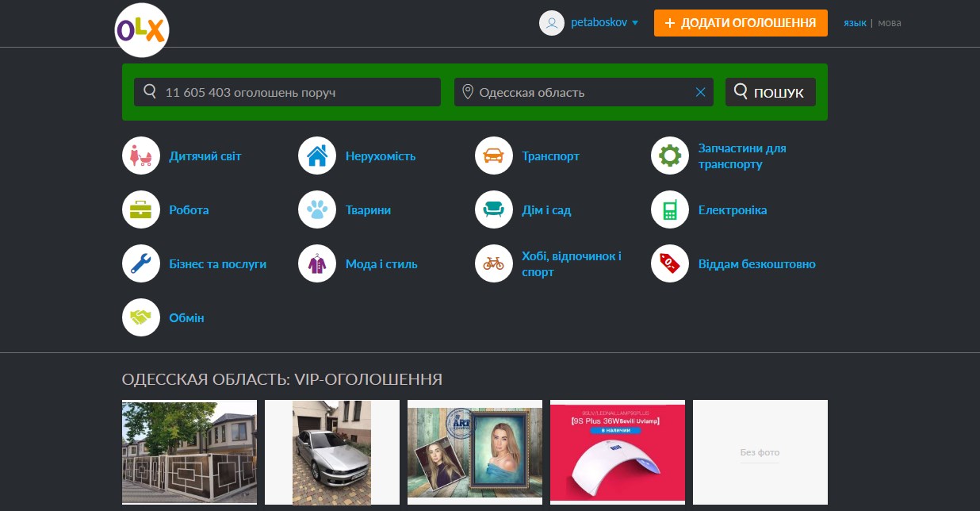Clear the Одесская область location field

(x=700, y=92)
